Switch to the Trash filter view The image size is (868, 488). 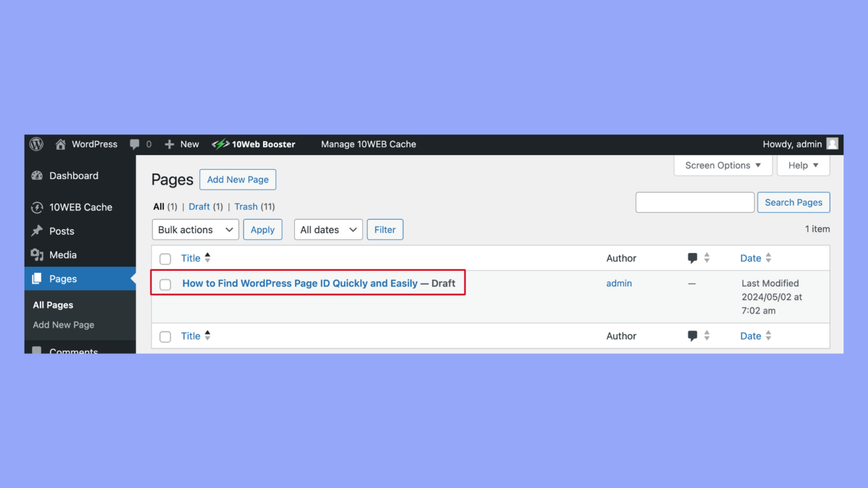(246, 206)
